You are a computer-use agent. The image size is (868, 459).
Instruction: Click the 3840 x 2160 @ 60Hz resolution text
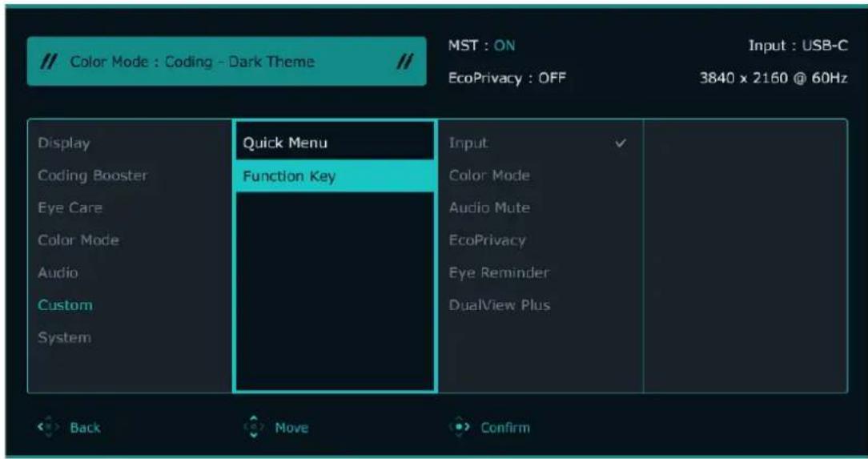click(774, 79)
